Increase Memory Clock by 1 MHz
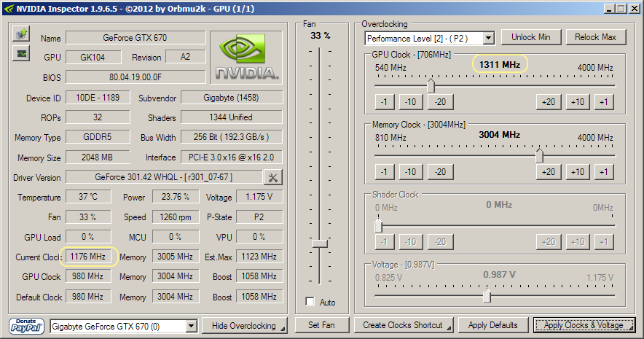The width and height of the screenshot is (644, 339). click(604, 172)
